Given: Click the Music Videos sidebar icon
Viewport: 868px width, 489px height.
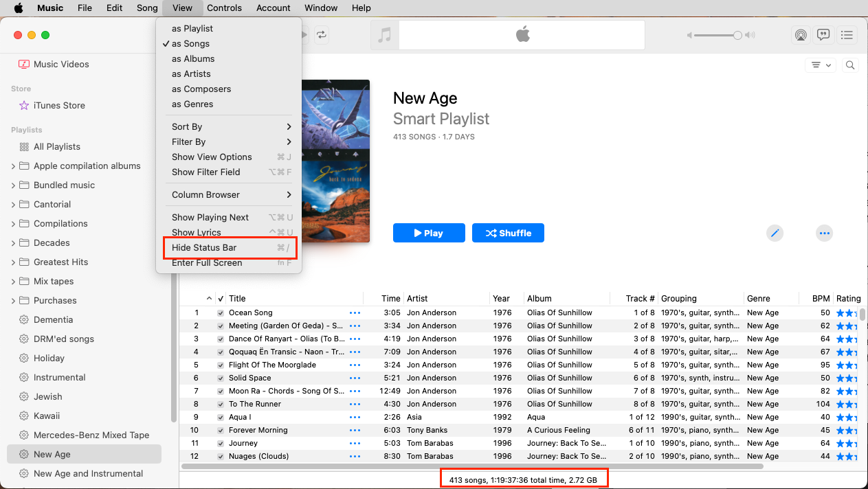Looking at the screenshot, I should tap(24, 64).
